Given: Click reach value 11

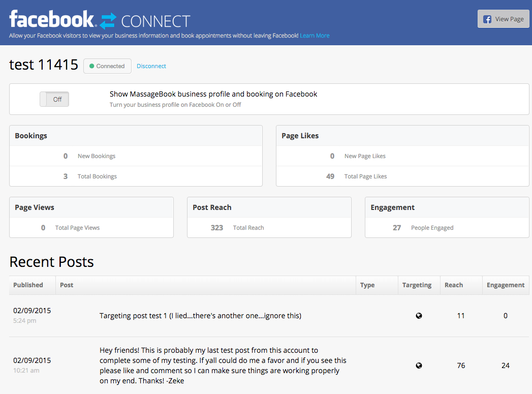Looking at the screenshot, I should point(461,316).
